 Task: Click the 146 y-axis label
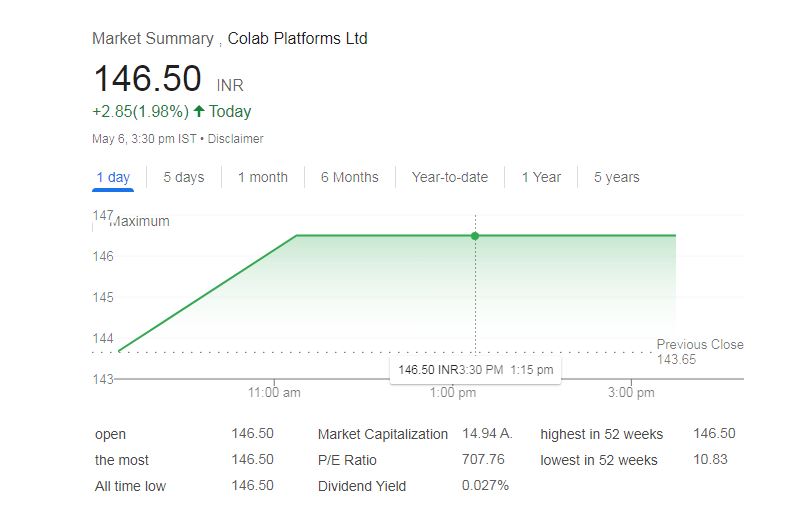pyautogui.click(x=103, y=256)
